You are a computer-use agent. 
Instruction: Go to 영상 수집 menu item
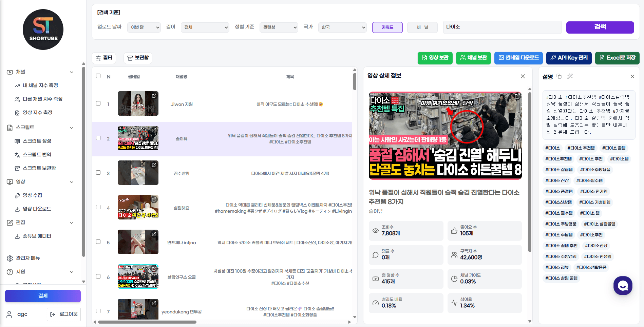coord(32,195)
